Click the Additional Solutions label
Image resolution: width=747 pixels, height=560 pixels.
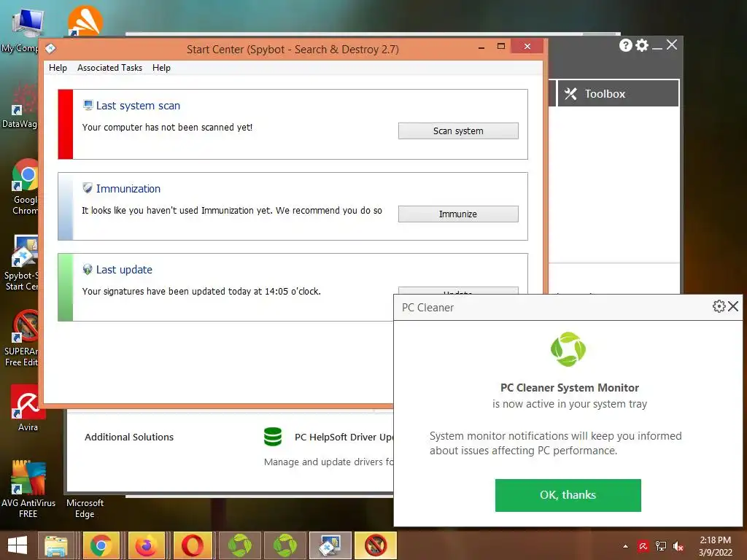point(129,437)
